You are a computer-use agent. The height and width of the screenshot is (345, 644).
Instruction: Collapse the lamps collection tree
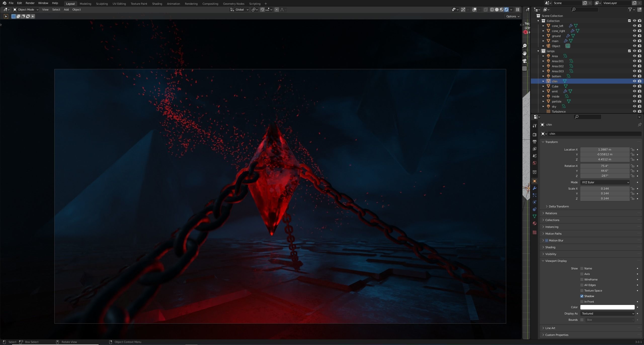[x=538, y=51]
